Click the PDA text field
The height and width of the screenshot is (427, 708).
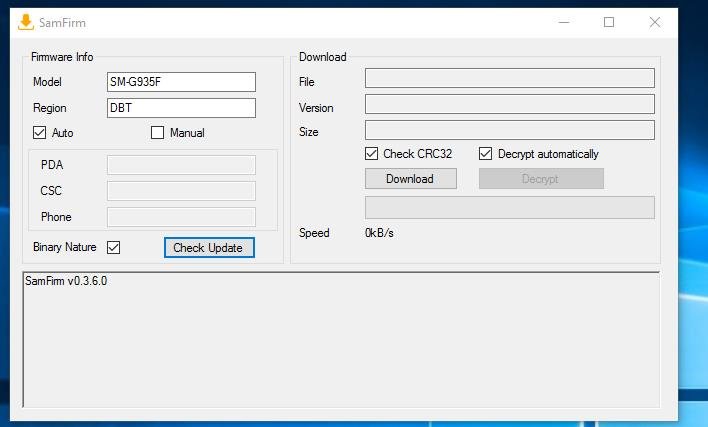pyautogui.click(x=181, y=165)
